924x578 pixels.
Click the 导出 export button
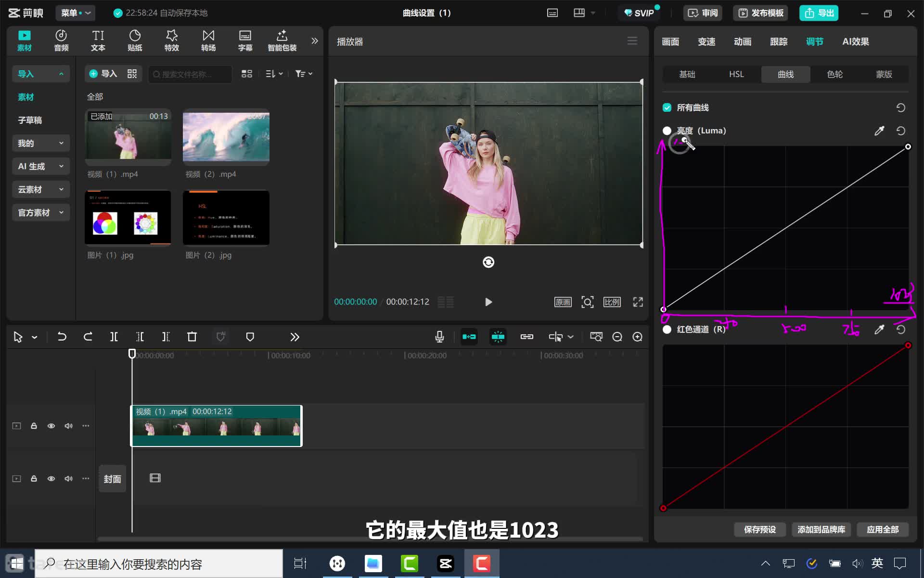click(819, 13)
